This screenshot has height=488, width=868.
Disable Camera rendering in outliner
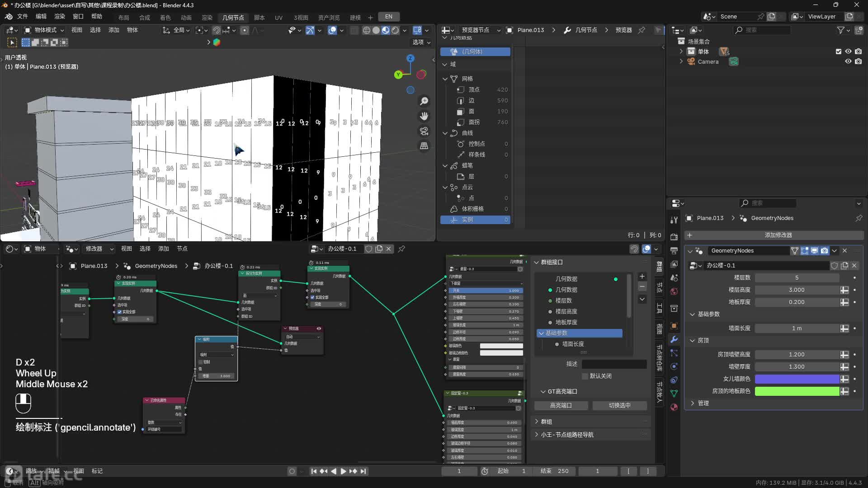point(859,62)
